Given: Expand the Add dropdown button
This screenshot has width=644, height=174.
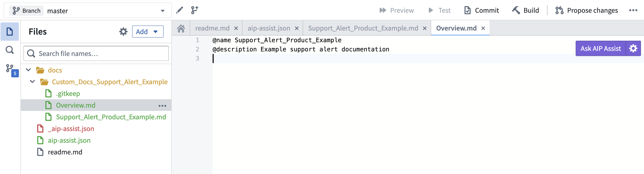Looking at the screenshot, I should 148,32.
